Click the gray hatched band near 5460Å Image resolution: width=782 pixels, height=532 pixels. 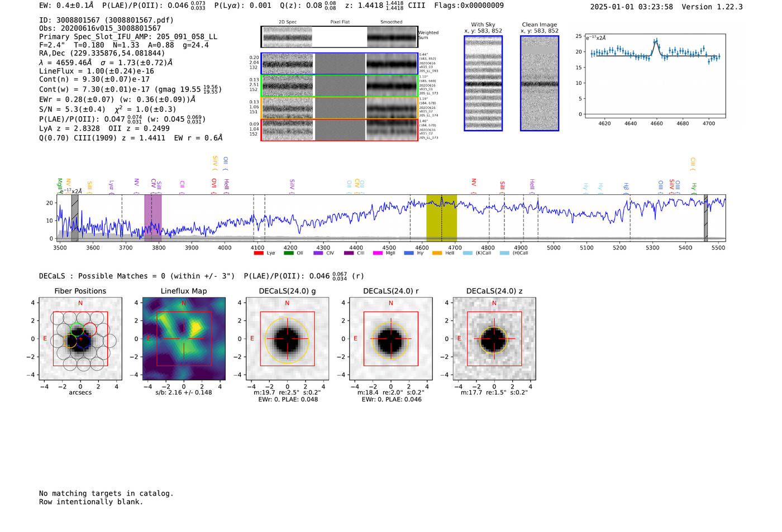tap(705, 218)
